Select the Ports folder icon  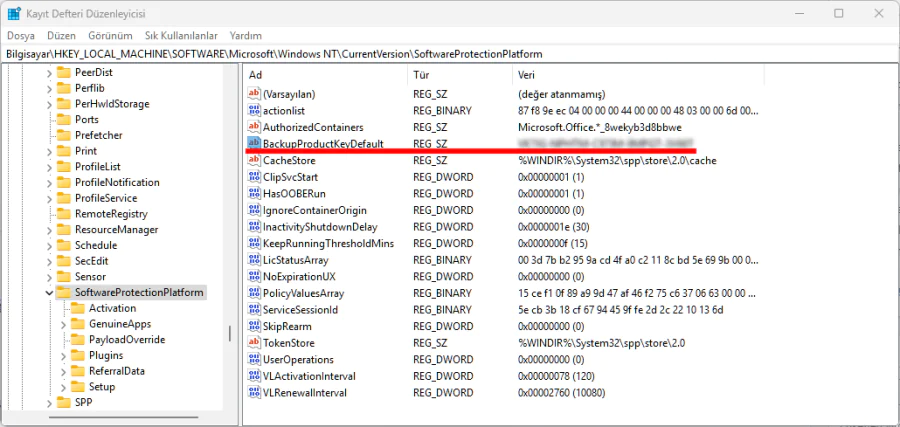[x=63, y=119]
